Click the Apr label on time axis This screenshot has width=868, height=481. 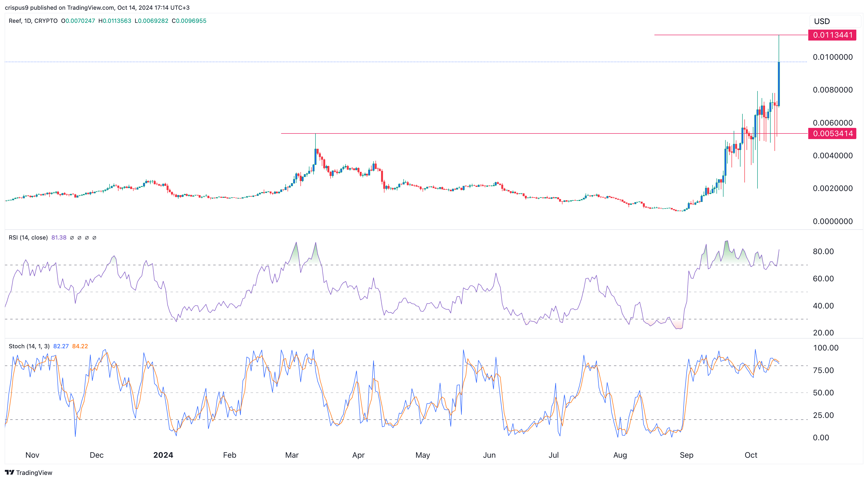(x=358, y=455)
